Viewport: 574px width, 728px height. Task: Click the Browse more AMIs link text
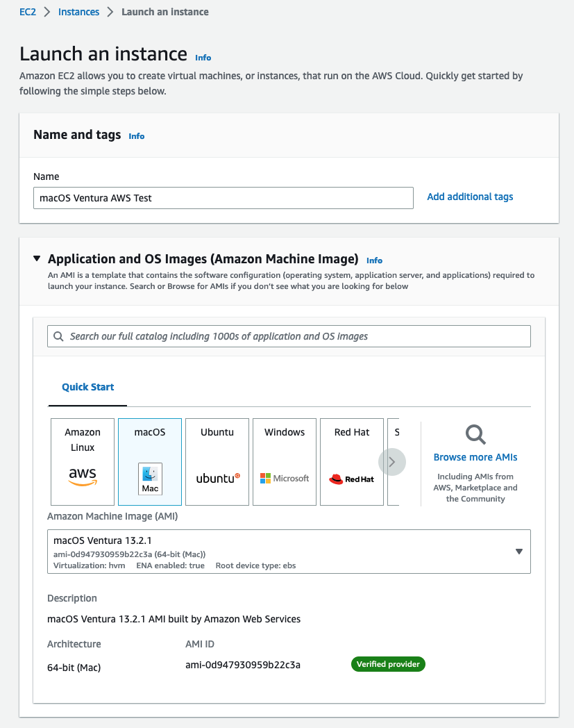click(x=475, y=457)
